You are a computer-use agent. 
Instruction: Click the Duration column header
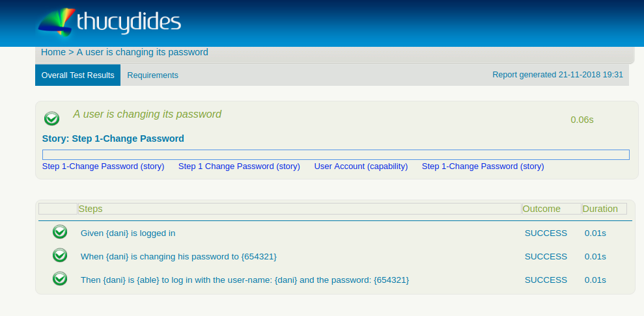(x=600, y=209)
